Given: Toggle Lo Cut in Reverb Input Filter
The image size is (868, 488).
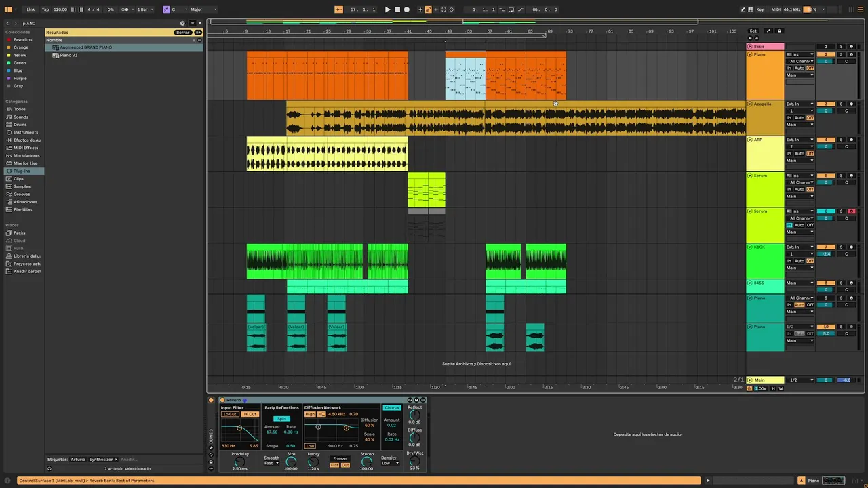Looking at the screenshot, I should pos(230,414).
